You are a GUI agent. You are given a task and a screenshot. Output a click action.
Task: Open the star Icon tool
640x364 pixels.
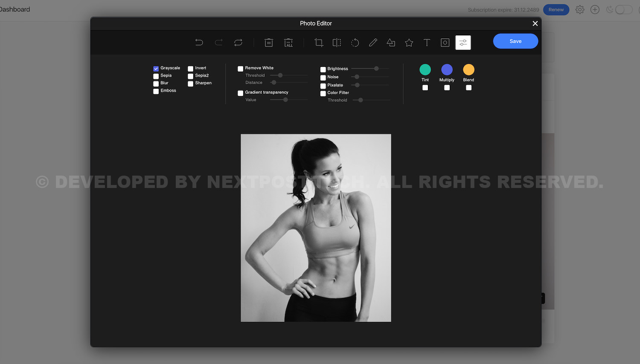click(409, 42)
